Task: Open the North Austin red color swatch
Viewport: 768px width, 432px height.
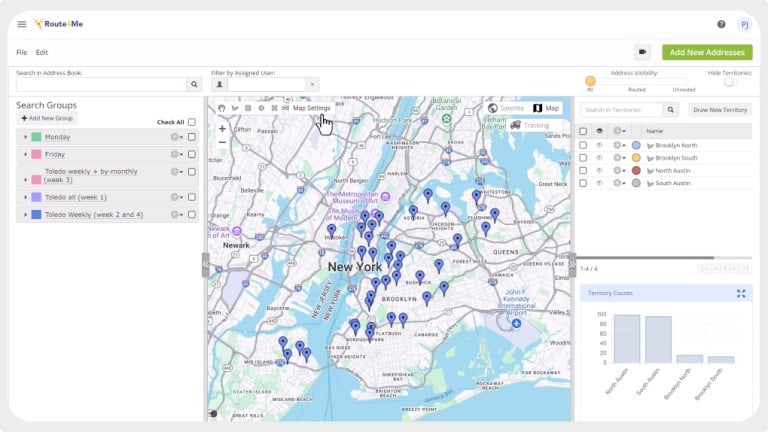Action: (636, 170)
